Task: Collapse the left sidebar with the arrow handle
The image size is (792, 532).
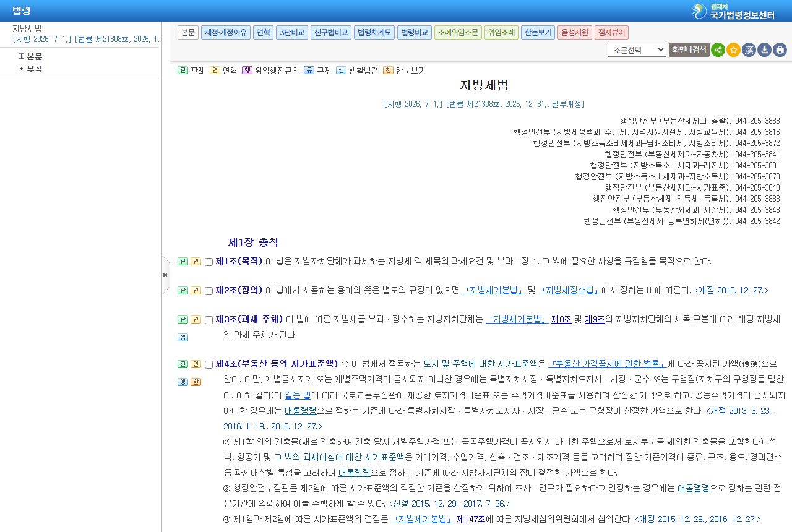Action: tap(165, 275)
